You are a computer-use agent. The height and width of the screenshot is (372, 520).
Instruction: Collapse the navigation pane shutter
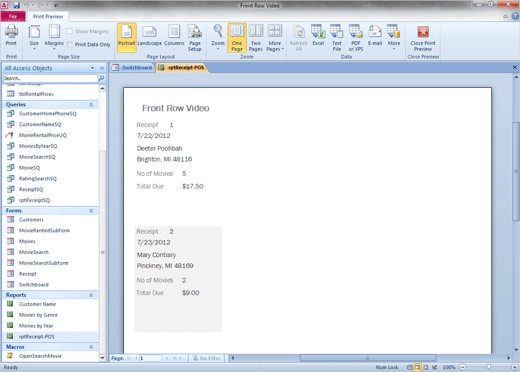(102, 68)
